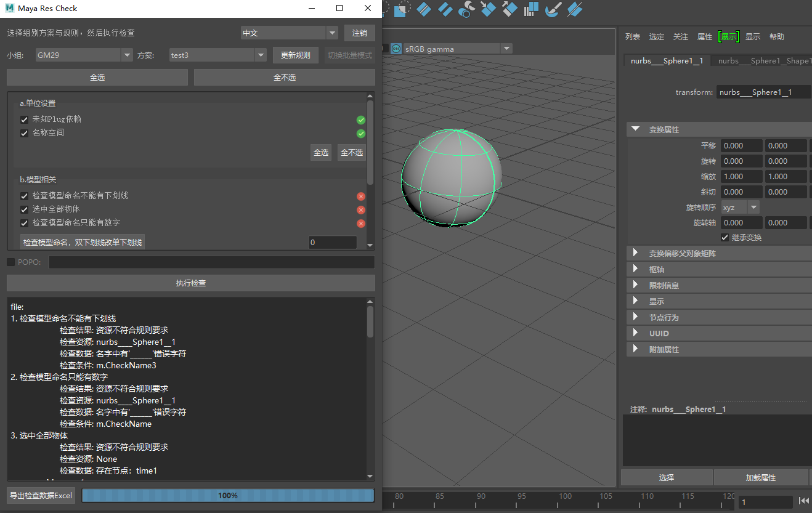Click the shelf icon showing cylinder and half-circle

(x=467, y=9)
